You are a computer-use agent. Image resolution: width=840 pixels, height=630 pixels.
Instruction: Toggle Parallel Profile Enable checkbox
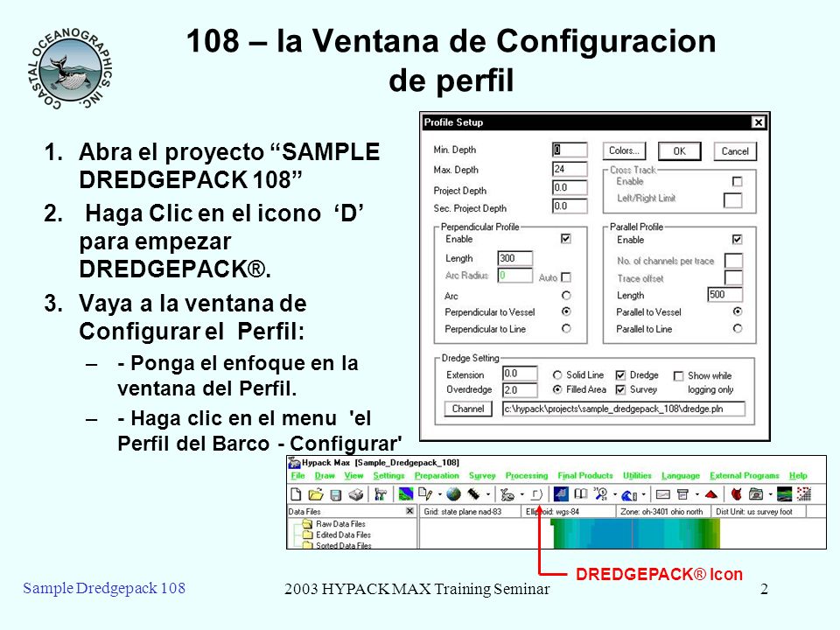coord(737,239)
